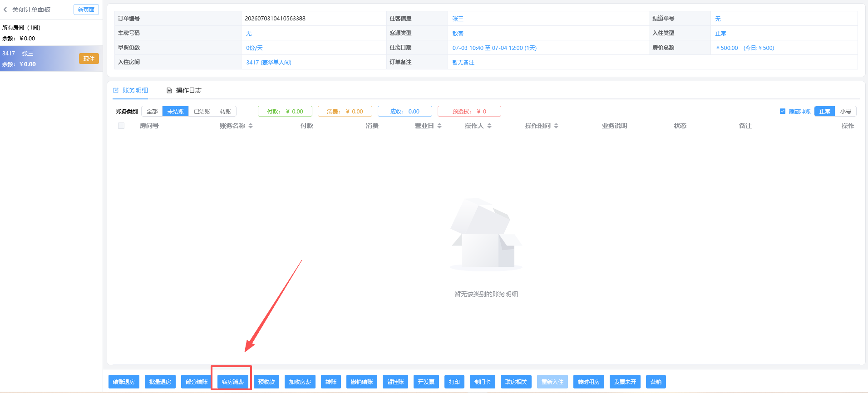Click 发票未开 button

[625, 382]
